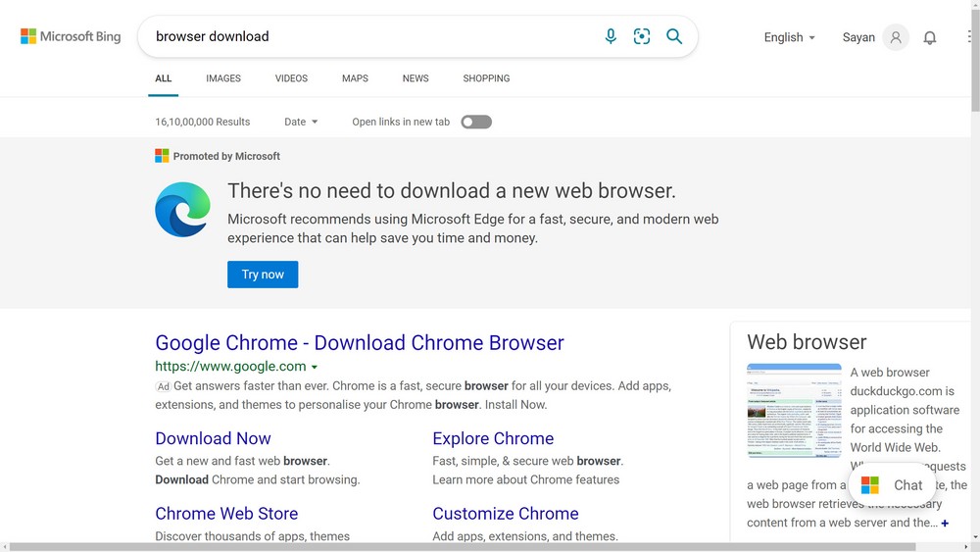
Task: Open the Download Now link
Action: pos(213,438)
